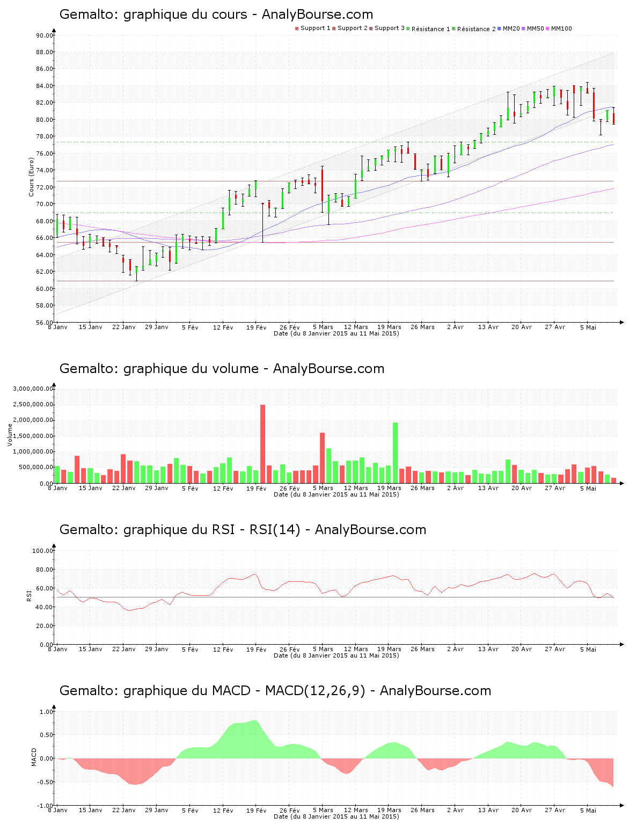Viewport: 644px width, 832px height.
Task: Click the MACD(12,26,9) chart title
Action: click(x=275, y=691)
